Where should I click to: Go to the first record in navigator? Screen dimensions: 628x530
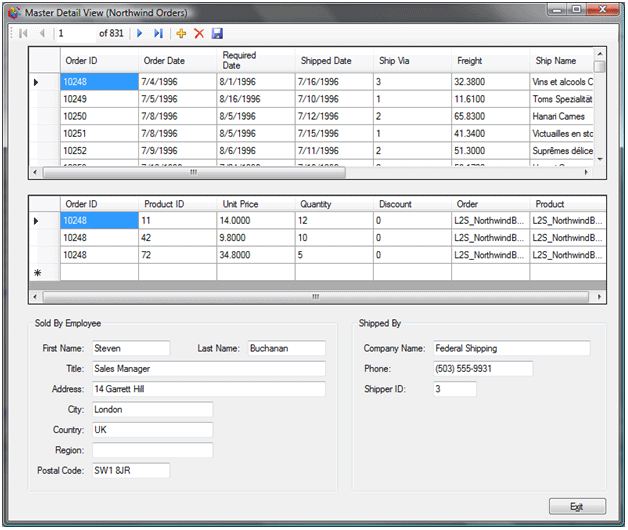(x=23, y=34)
